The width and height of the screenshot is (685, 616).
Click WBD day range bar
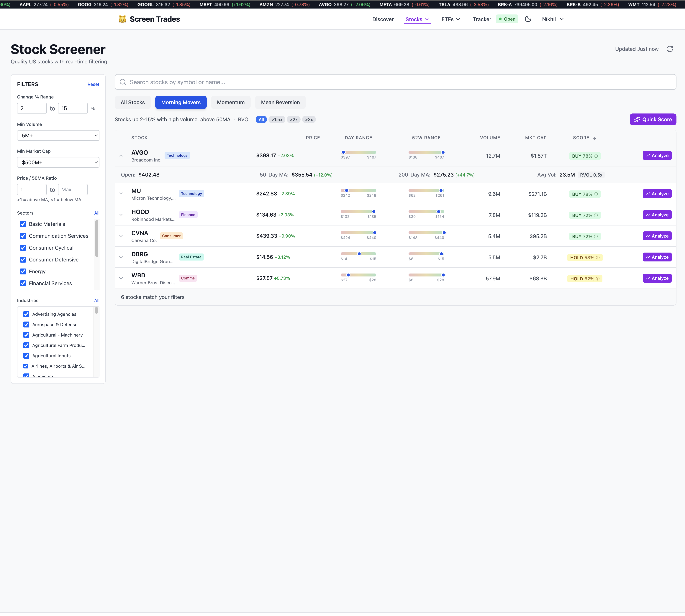click(358, 275)
